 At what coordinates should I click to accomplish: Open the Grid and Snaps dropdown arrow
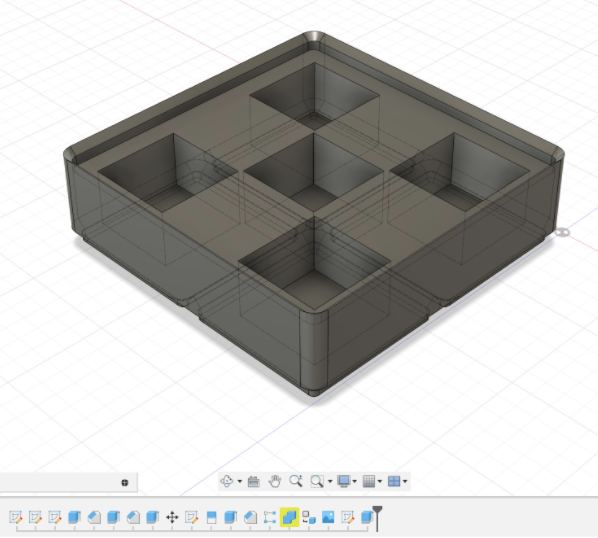[380, 482]
